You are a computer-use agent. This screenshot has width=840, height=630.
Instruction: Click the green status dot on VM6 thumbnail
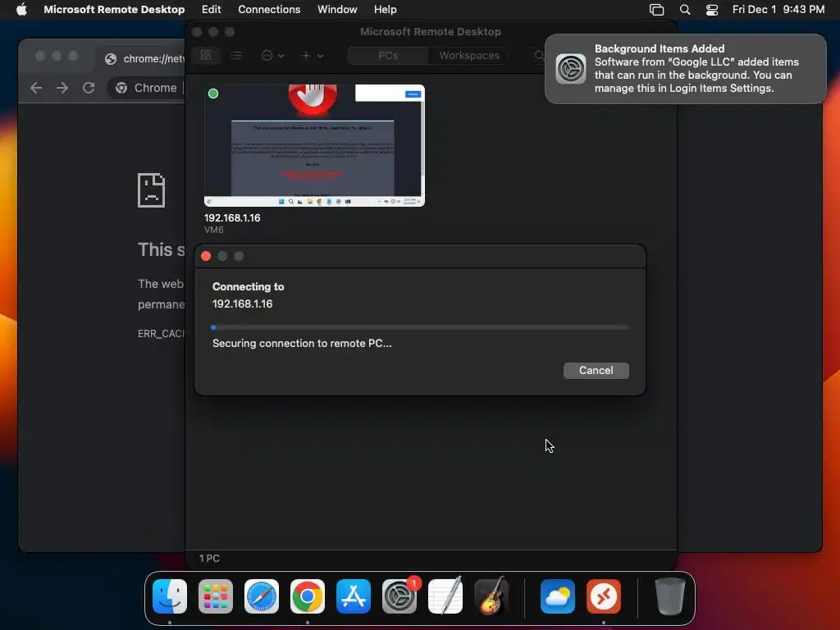coord(213,94)
